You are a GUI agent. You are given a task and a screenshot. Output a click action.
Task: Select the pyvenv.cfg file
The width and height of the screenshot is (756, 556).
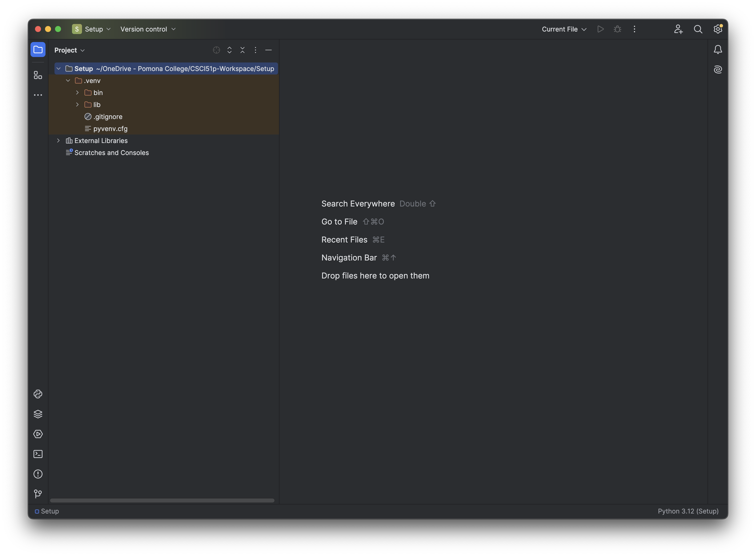pyautogui.click(x=110, y=128)
